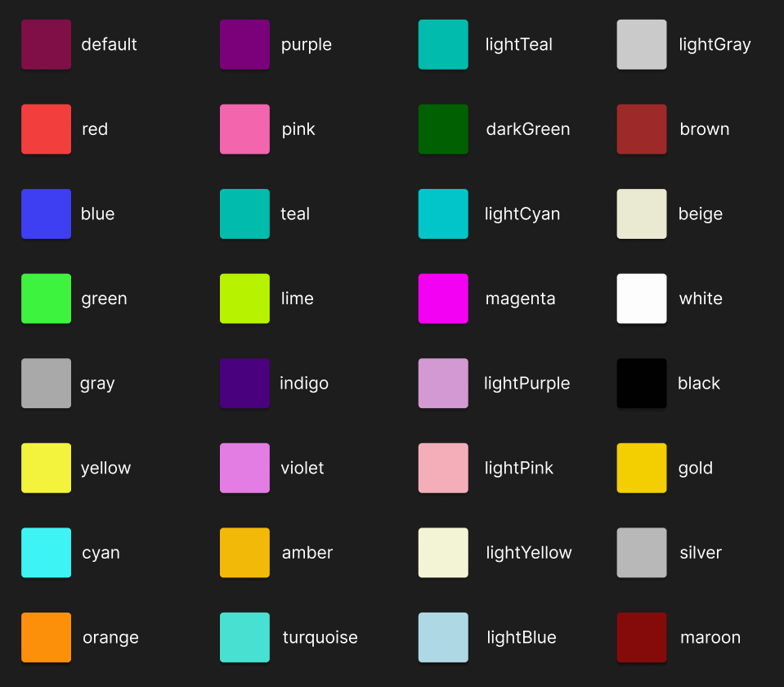Select the turquoise color swatch
Image resolution: width=784 pixels, height=687 pixels.
point(244,637)
